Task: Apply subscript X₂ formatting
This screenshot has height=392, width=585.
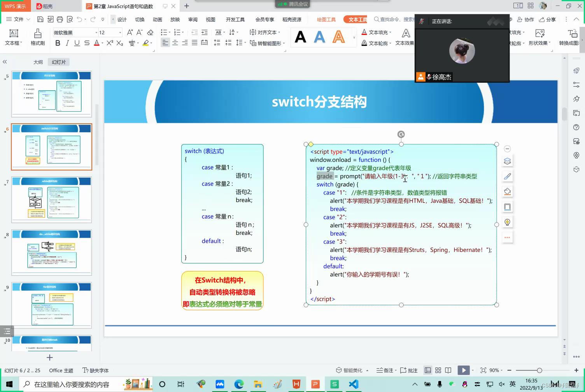Action: click(120, 43)
